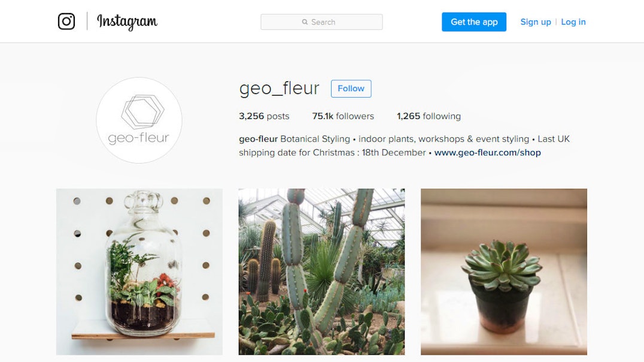Open the Sign up link
This screenshot has width=644, height=362.
coord(536,22)
